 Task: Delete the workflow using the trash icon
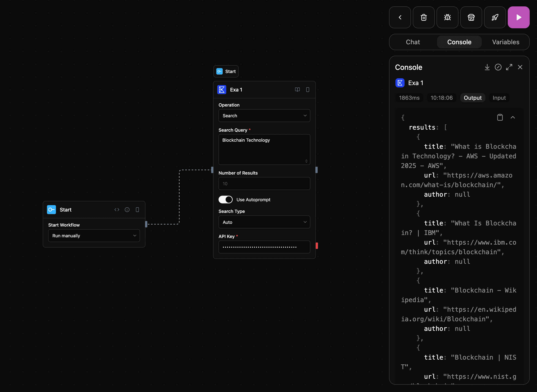(x=424, y=17)
